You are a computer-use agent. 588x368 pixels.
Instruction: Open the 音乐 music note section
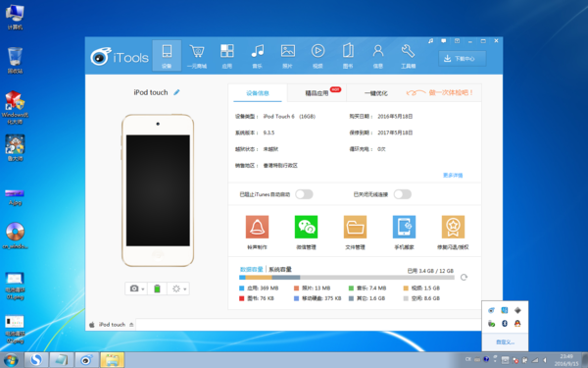pos(257,56)
